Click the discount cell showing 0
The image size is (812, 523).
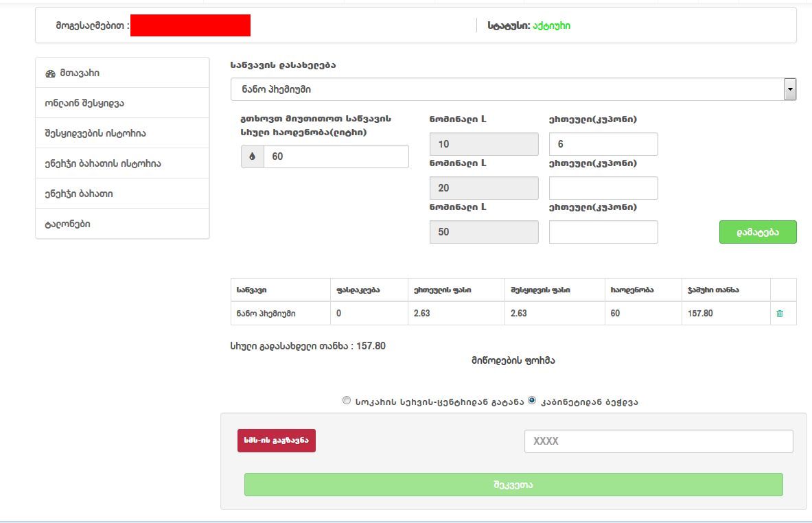(x=369, y=313)
